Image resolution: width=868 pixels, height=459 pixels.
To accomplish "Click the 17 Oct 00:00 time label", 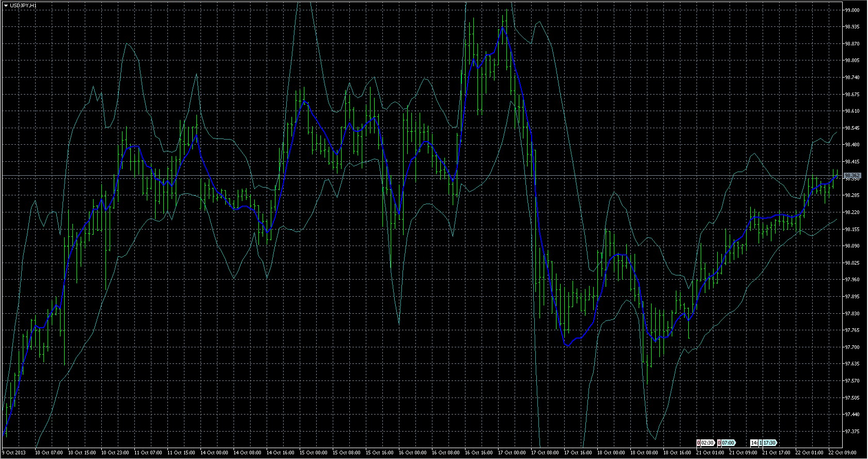I will (512, 453).
